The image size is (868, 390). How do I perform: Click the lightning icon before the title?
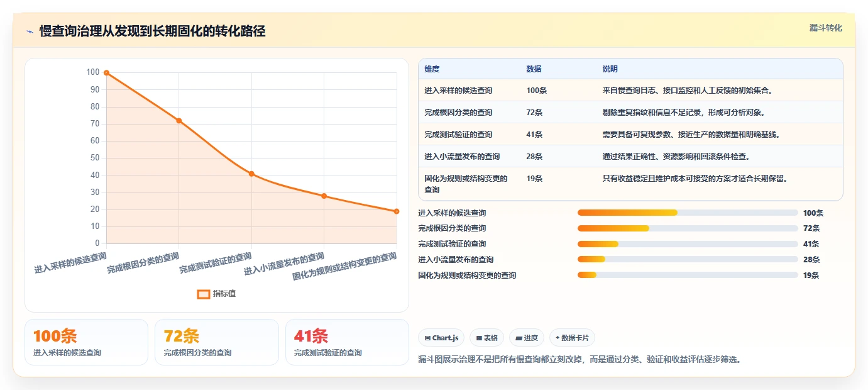pyautogui.click(x=30, y=31)
